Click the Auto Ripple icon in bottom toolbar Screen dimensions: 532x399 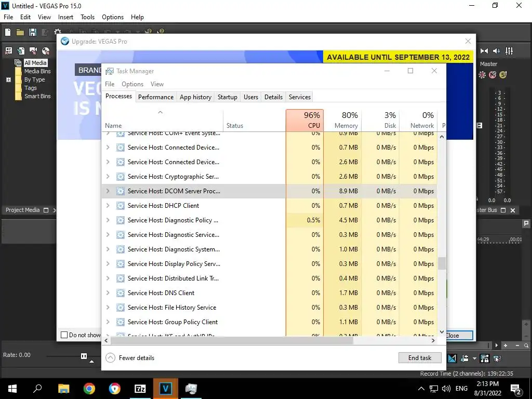[x=464, y=358]
